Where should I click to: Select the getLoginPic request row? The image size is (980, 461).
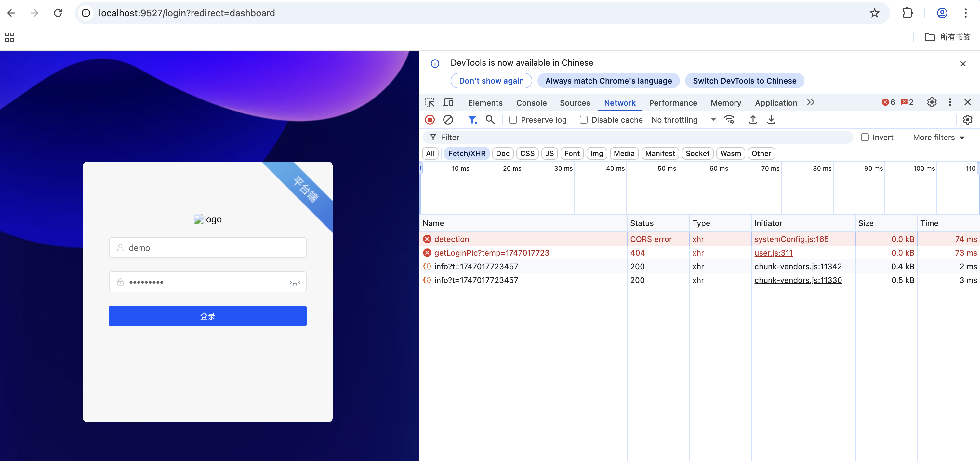(x=699, y=253)
